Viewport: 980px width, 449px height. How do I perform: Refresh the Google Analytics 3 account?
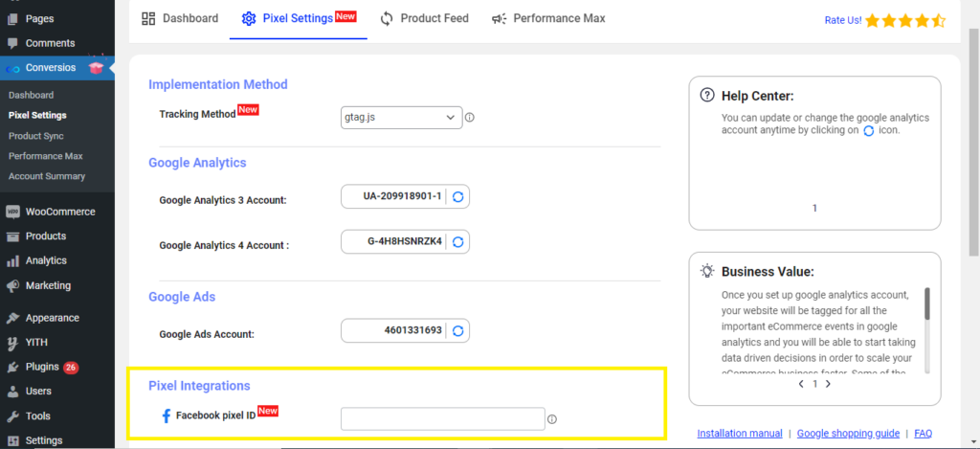[457, 197]
